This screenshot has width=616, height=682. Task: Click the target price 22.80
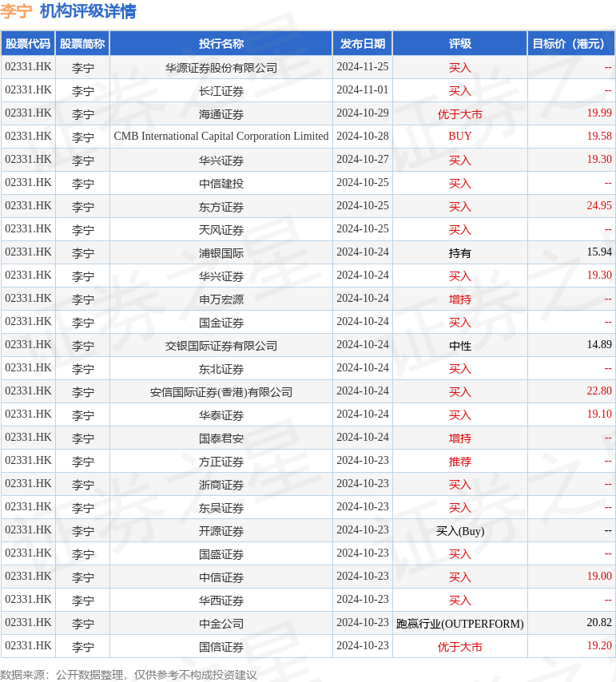pos(599,391)
